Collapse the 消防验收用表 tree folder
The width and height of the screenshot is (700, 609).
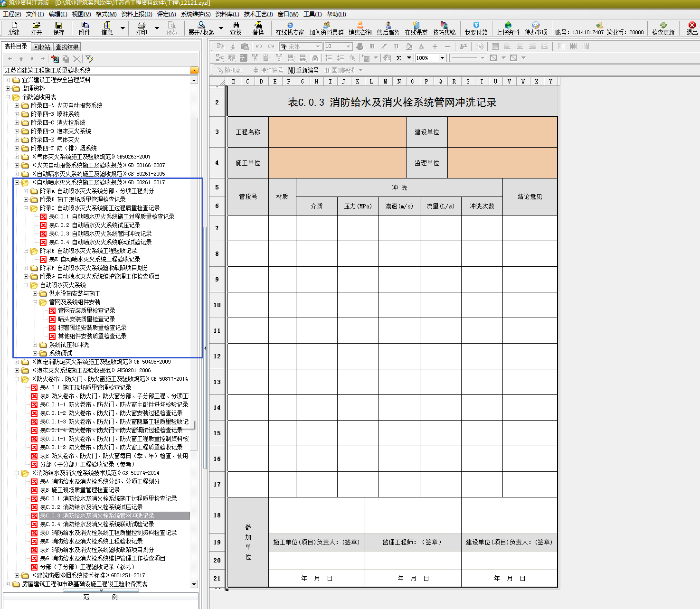pos(8,97)
